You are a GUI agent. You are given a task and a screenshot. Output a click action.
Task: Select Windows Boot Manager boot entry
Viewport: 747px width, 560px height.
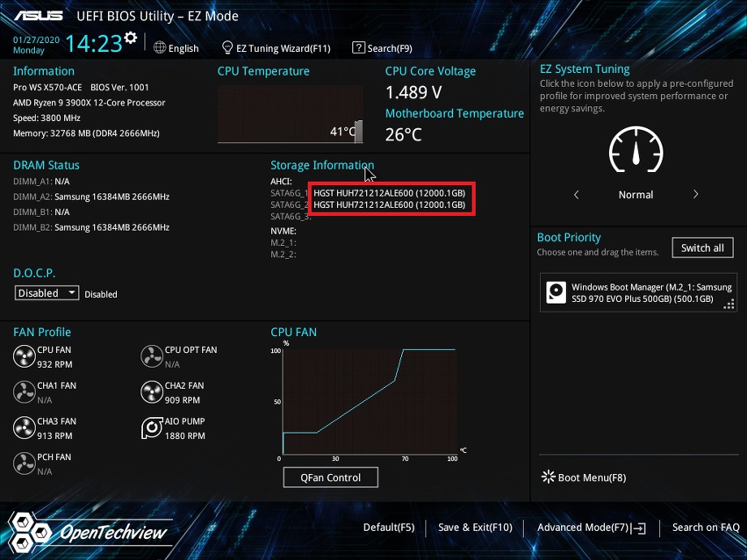click(638, 293)
